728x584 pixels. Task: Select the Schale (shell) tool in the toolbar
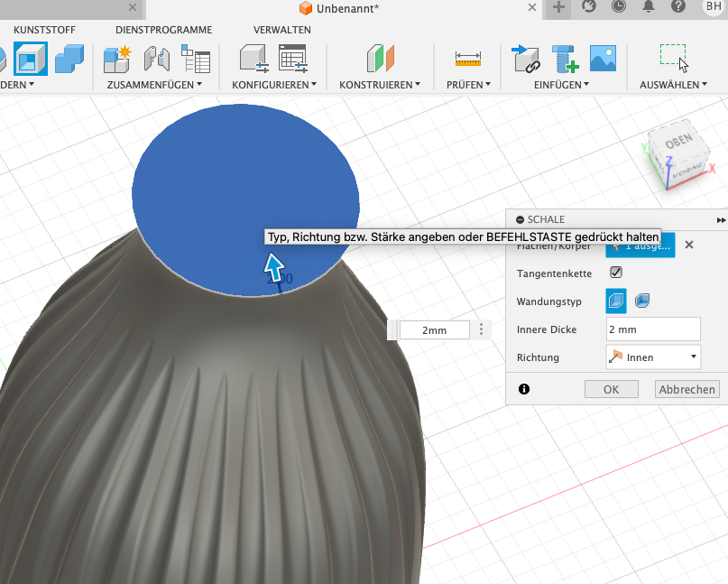31,60
